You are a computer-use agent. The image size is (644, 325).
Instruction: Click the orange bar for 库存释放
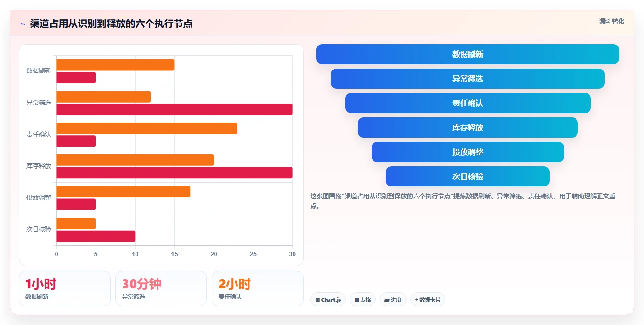tap(135, 160)
